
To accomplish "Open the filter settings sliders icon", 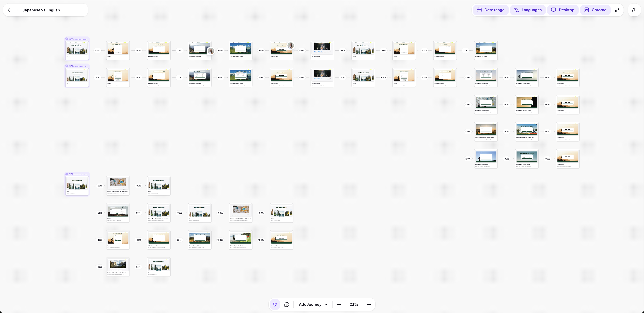I will tap(617, 10).
